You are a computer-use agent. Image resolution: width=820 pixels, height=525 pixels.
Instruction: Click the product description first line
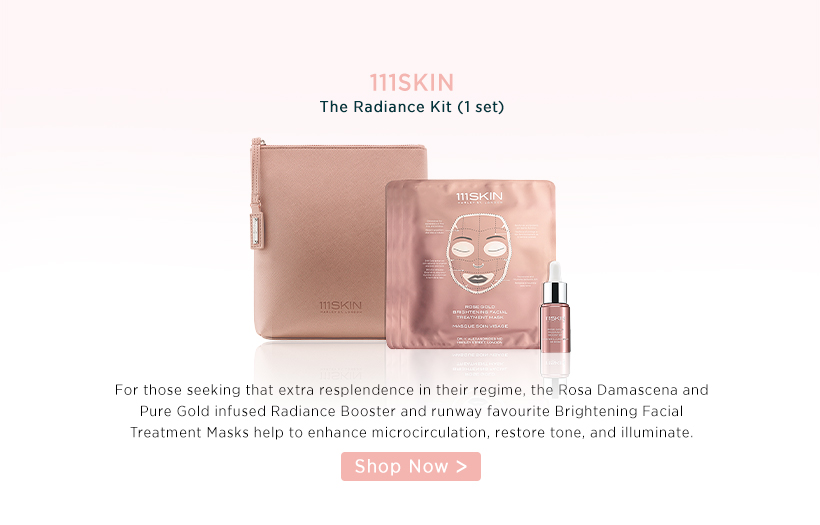pyautogui.click(x=412, y=390)
